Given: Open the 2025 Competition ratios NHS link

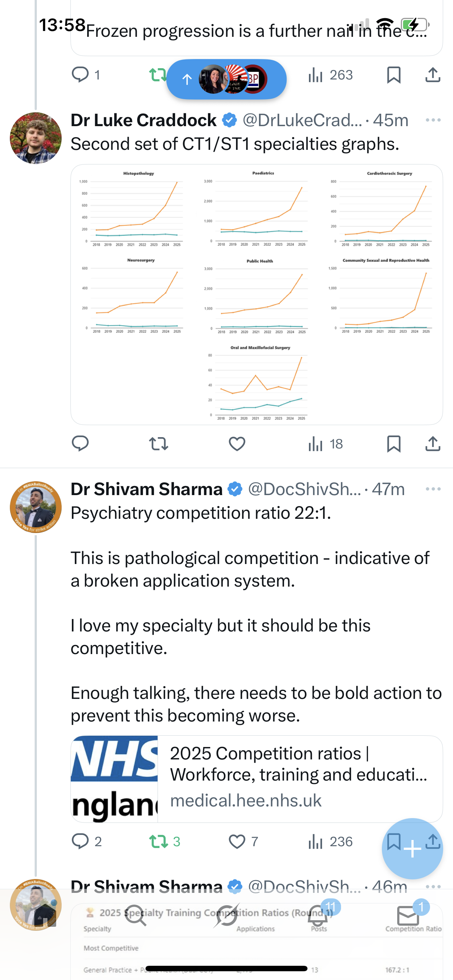Looking at the screenshot, I should pos(256,779).
